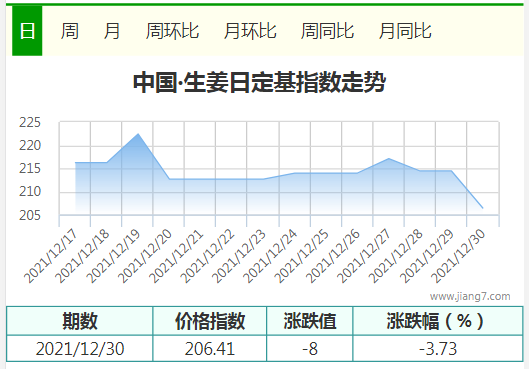Open the 周同比 tab
The width and height of the screenshot is (529, 369).
(x=327, y=31)
